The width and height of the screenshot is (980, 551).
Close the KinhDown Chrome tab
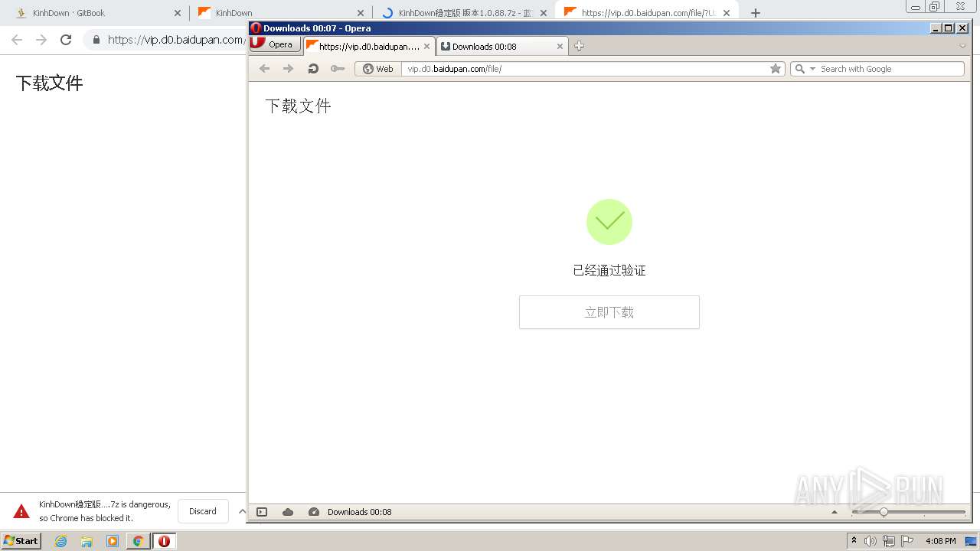[361, 13]
